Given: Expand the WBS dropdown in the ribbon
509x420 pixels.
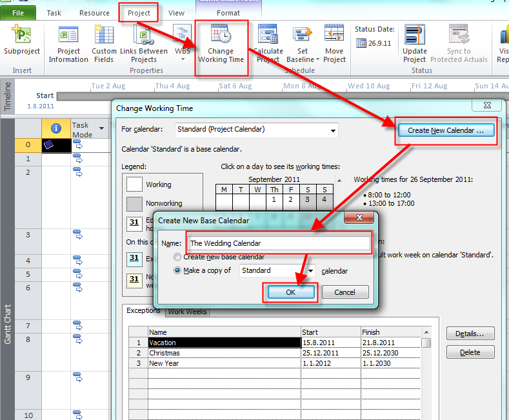Looking at the screenshot, I should click(x=183, y=59).
